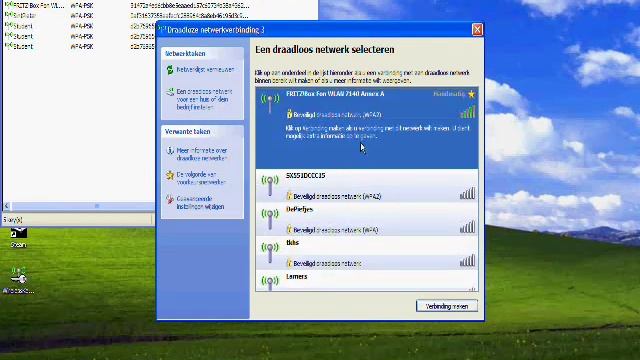
Task: Click network icon of FRITZ row in background window
Action: 9,5
